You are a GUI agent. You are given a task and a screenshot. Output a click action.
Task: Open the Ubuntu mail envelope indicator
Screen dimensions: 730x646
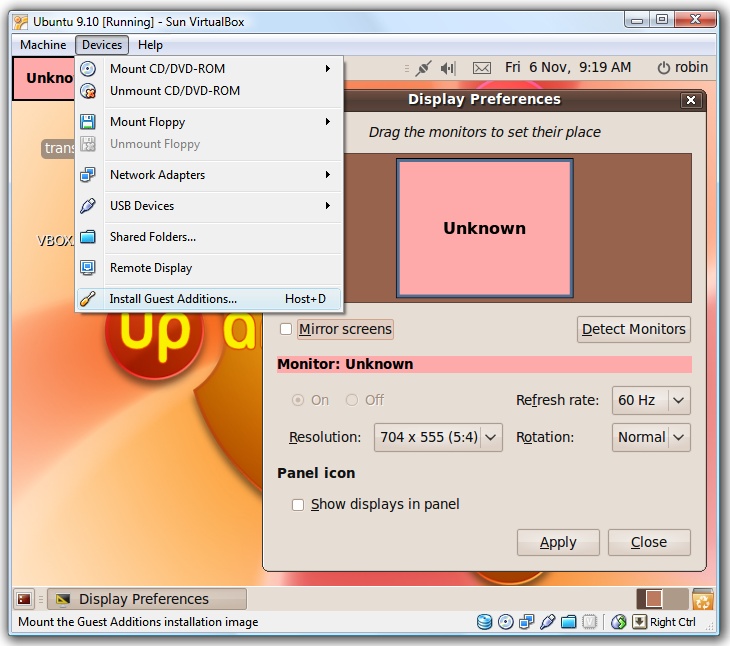(482, 68)
